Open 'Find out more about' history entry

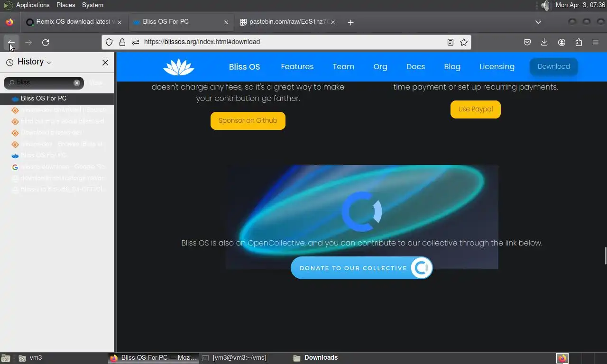click(57, 121)
